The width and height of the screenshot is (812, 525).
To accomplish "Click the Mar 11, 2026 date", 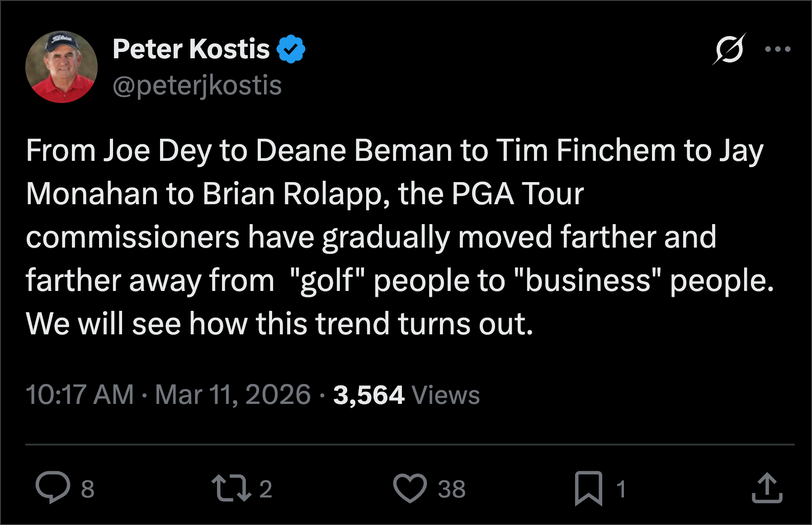I will 232,394.
